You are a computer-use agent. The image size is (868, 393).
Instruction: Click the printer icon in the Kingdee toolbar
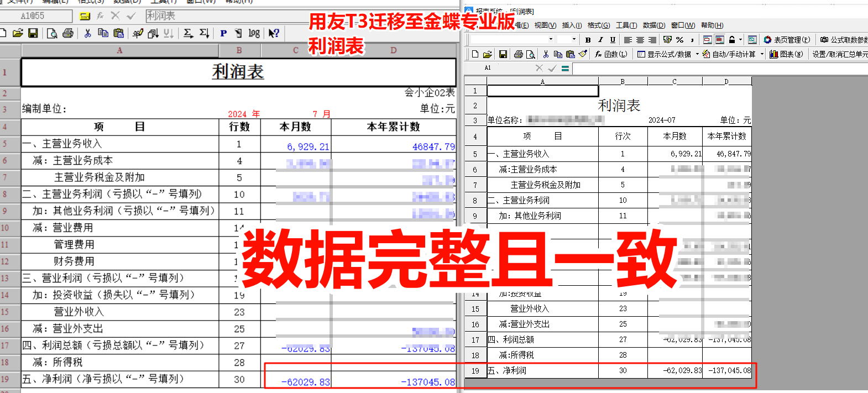(519, 54)
